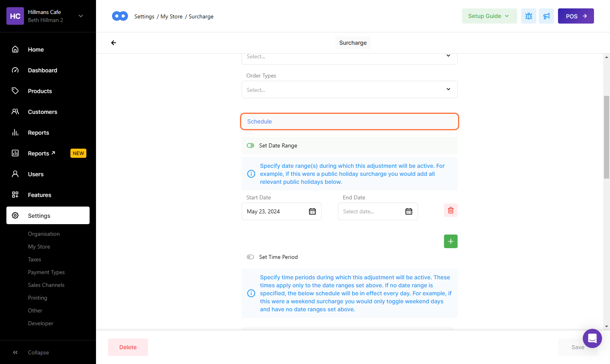The image size is (610, 364).
Task: Click the bug report icon in header
Action: click(x=528, y=16)
